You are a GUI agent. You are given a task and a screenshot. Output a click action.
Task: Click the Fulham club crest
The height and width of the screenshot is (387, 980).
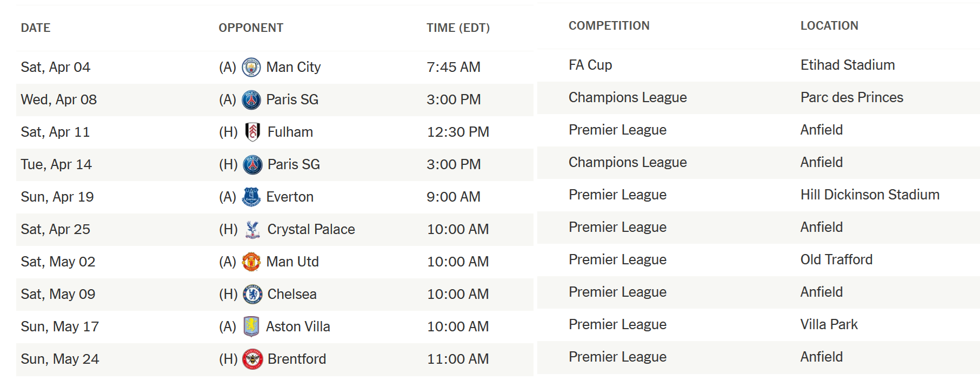point(252,132)
